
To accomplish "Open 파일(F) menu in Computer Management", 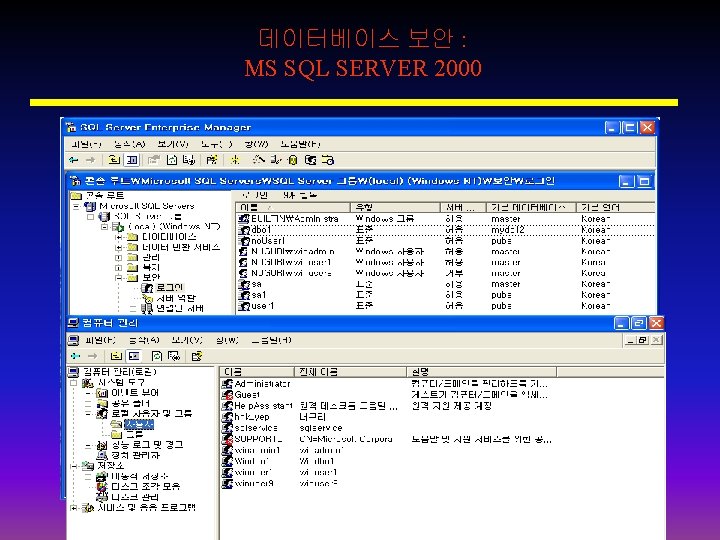I will pos(100,340).
